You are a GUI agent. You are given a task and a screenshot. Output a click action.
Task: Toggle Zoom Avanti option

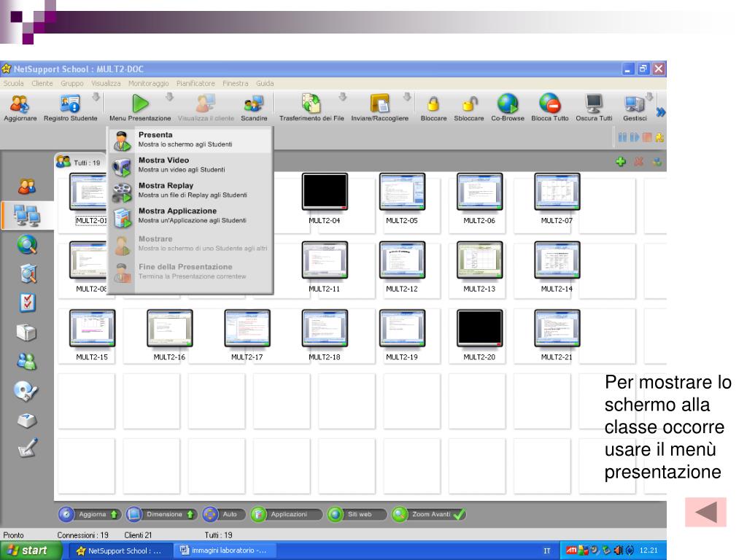(x=428, y=514)
